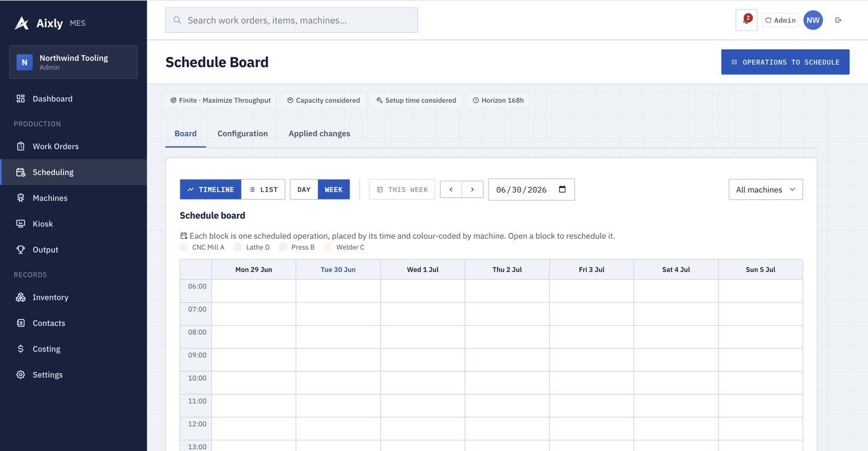Open the Output page
Screen dimensions: 868x451
(73, 249)
